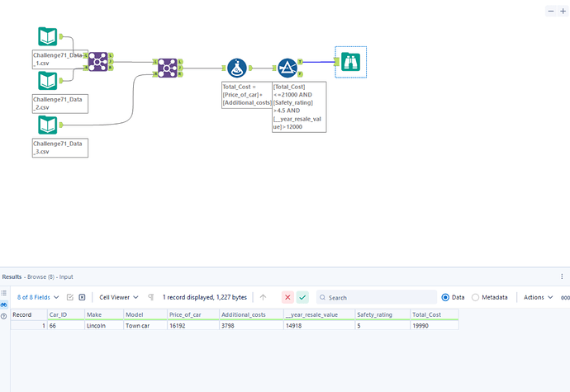Click the first Join tool J output anchor
The image size is (570, 392).
click(111, 61)
